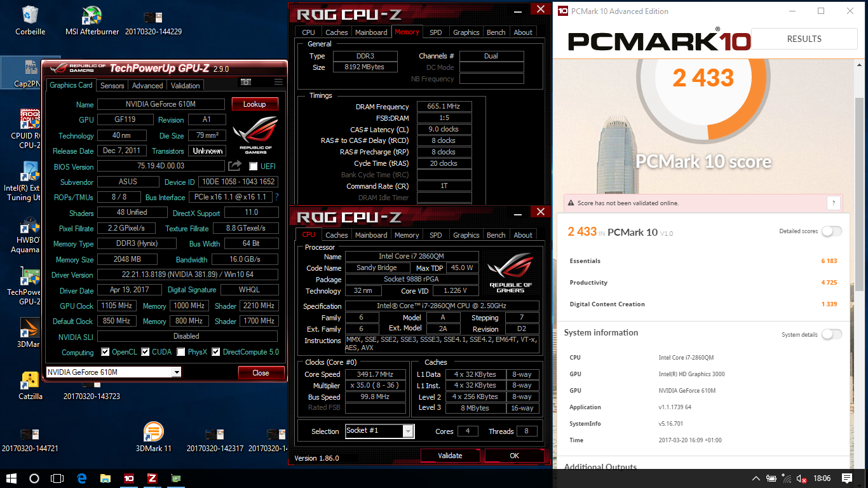Switch to CPU-Z taskbar icon

coord(152,478)
